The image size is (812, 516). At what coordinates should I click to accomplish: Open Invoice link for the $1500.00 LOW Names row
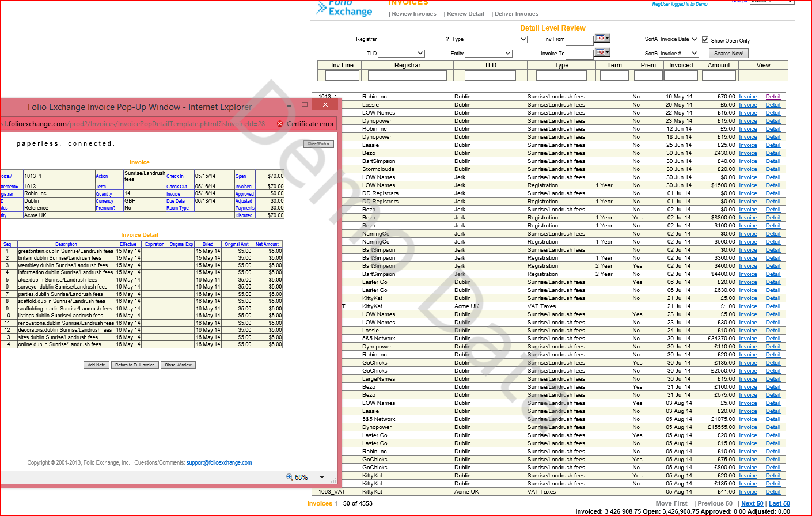[748, 185]
